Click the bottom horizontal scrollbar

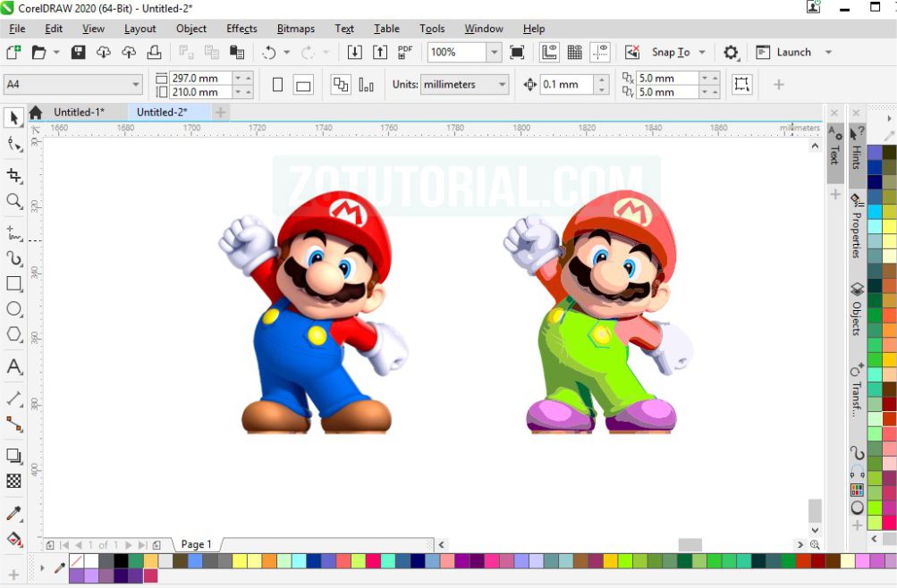689,542
